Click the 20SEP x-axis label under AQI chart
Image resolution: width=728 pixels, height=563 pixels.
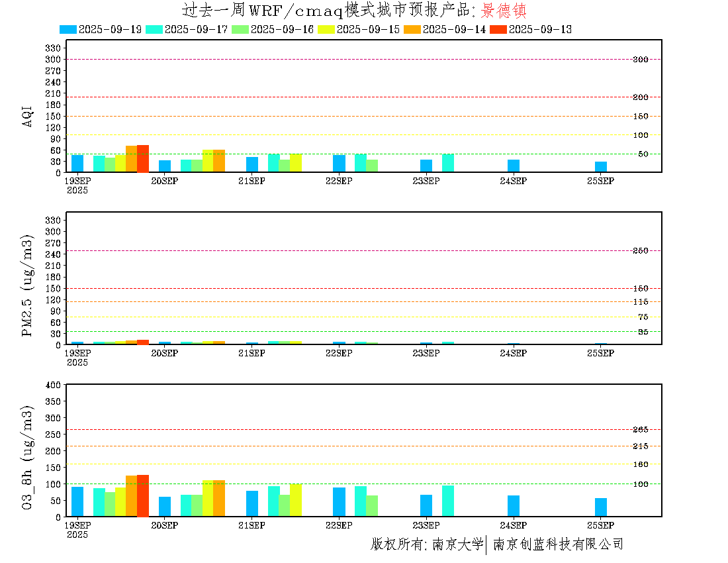click(164, 181)
